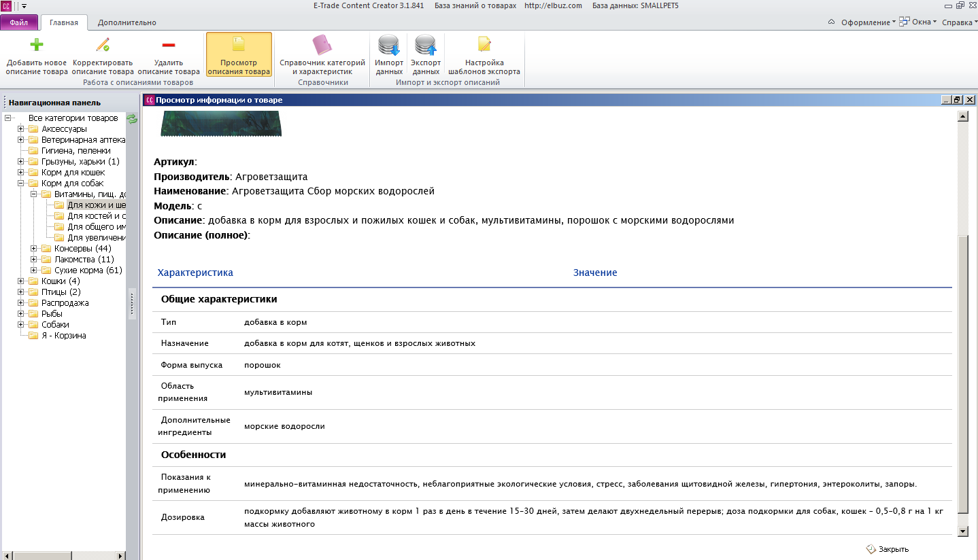Toggle Просмотр описания товара view button
The height and width of the screenshot is (560, 978).
(239, 54)
